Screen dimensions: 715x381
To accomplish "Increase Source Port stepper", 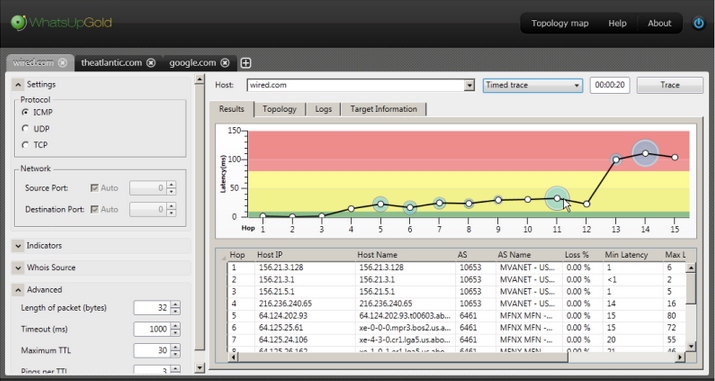I will click(x=171, y=185).
